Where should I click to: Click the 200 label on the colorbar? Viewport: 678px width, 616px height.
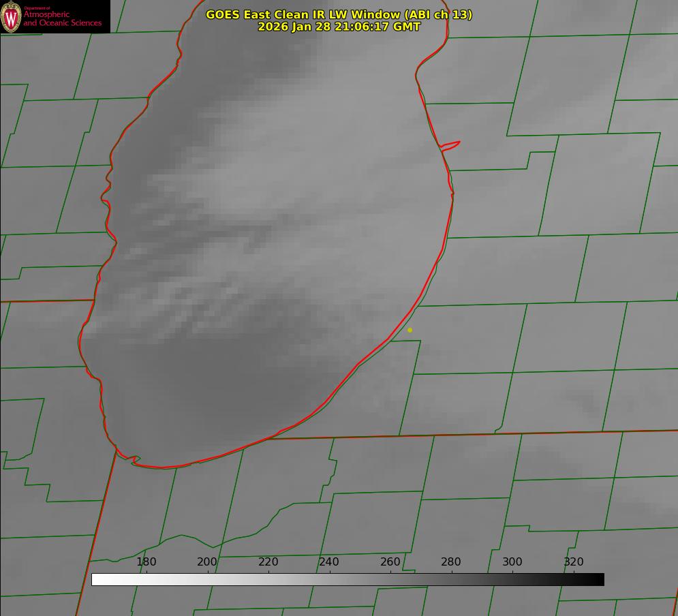pyautogui.click(x=207, y=562)
